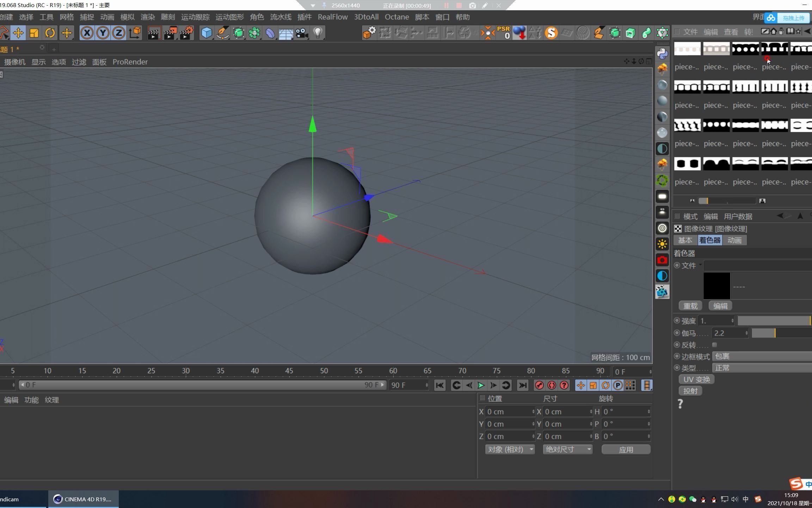Click the Record active objects button
The image size is (812, 508).
(539, 385)
